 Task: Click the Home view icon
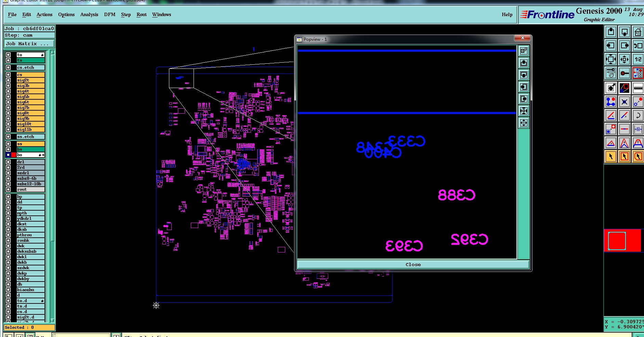click(x=638, y=32)
